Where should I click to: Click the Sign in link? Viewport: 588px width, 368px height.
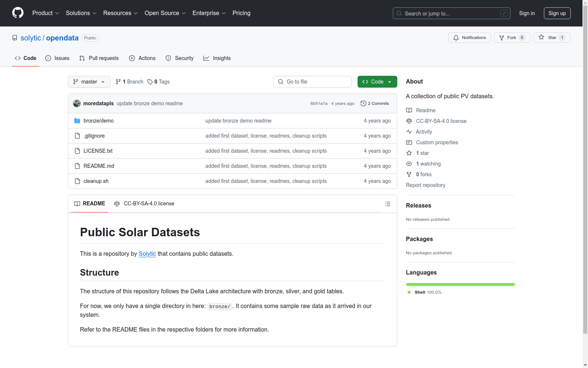527,13
